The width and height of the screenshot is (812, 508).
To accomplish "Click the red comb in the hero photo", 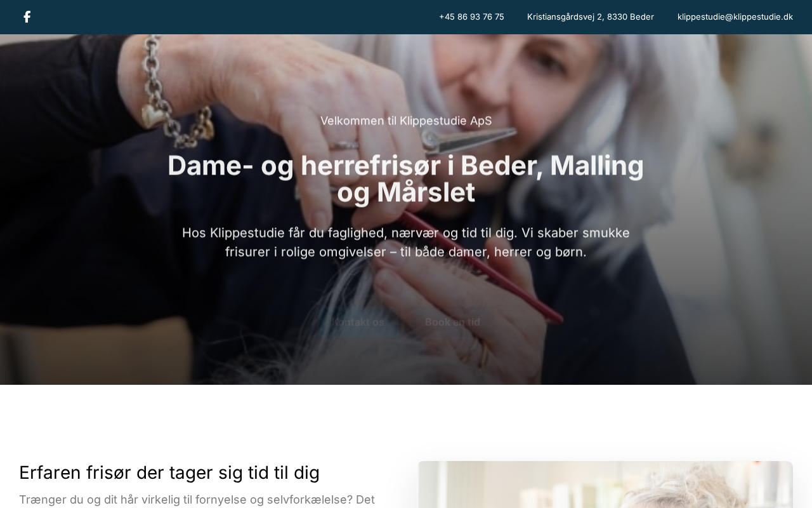I will tap(482, 267).
